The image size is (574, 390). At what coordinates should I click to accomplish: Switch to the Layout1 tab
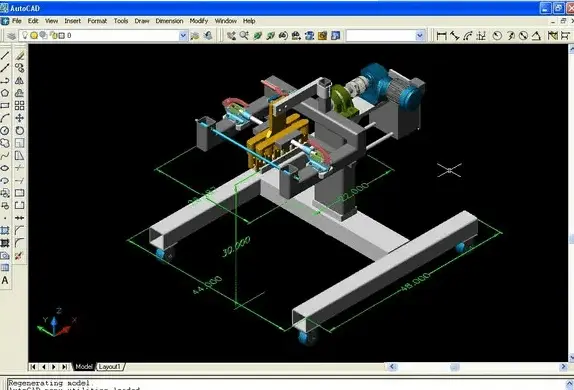coord(109,367)
